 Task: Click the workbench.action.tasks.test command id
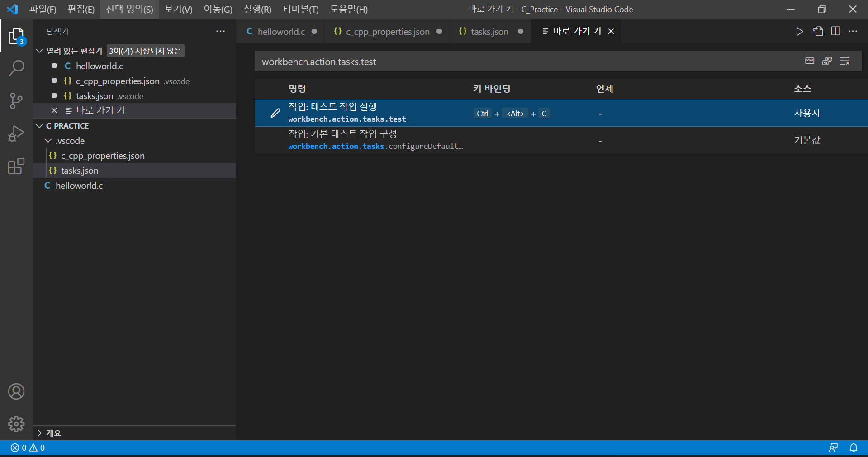(x=347, y=119)
